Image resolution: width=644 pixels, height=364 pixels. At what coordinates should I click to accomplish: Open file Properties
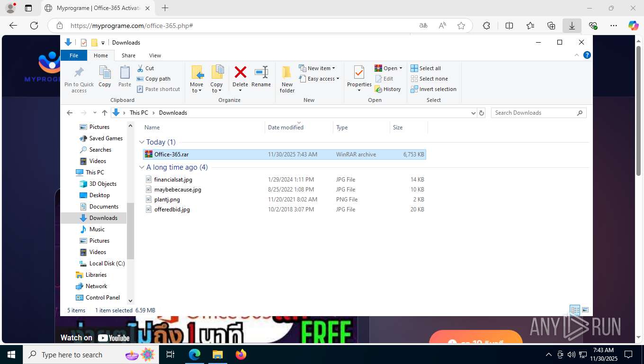[359, 79]
